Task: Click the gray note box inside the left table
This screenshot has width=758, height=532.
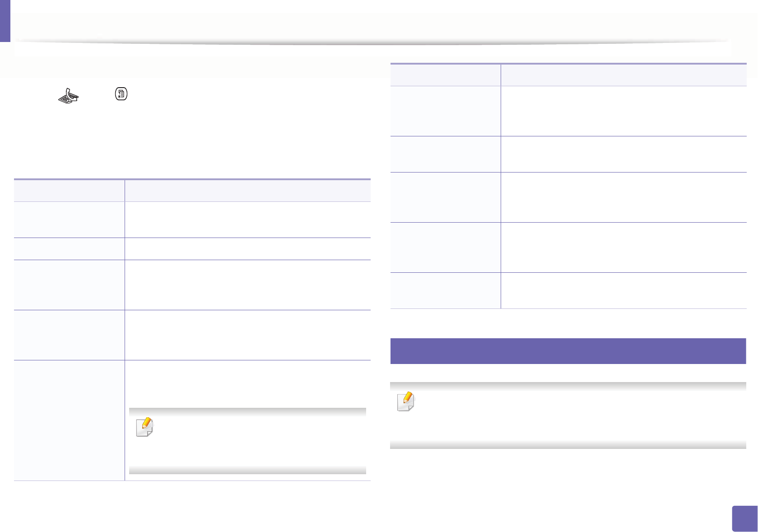Action: [247, 441]
